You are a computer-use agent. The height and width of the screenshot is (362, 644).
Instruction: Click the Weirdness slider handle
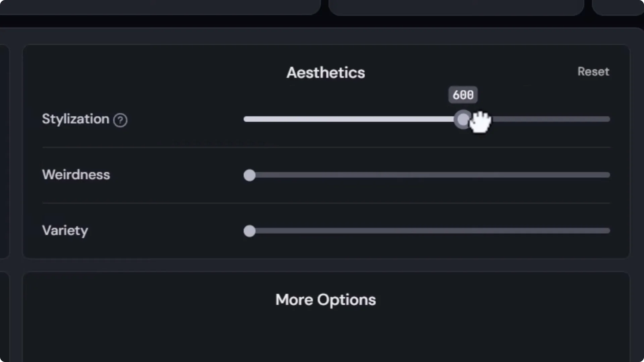click(x=250, y=175)
